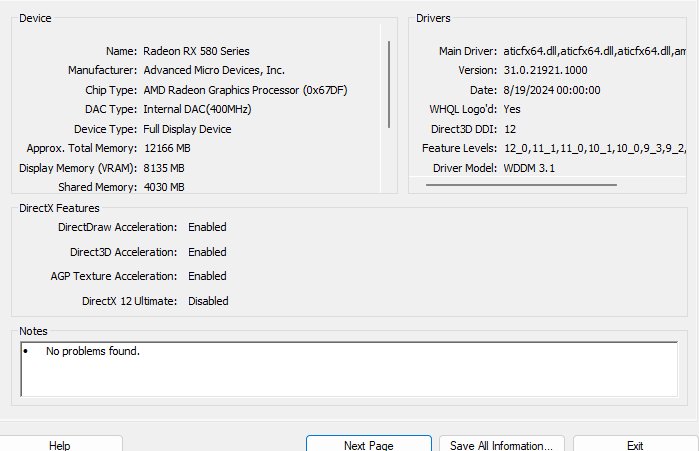
Task: Click the 'Version:' label
Action: point(477,70)
